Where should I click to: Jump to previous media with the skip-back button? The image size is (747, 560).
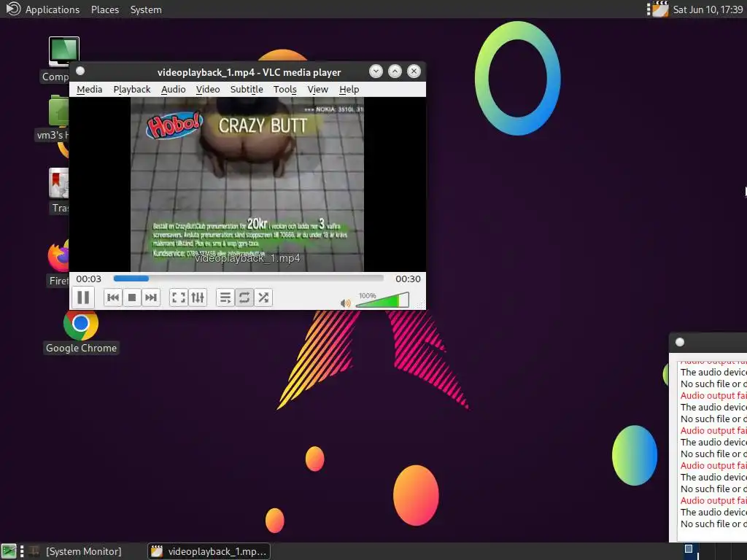113,297
